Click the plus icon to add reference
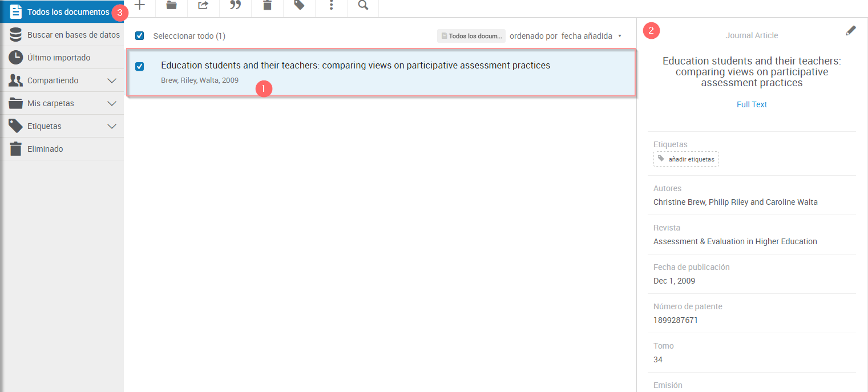Image resolution: width=868 pixels, height=392 pixels. 140,5
